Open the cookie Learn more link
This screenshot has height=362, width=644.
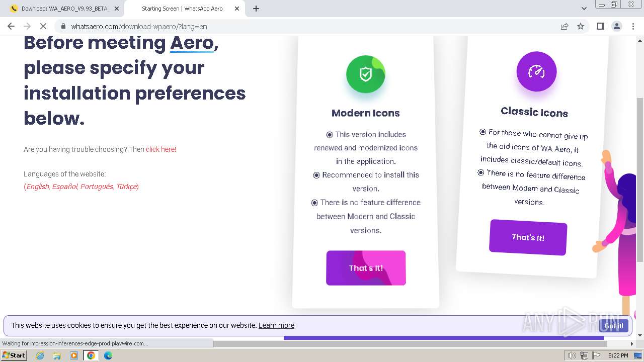pos(276,325)
